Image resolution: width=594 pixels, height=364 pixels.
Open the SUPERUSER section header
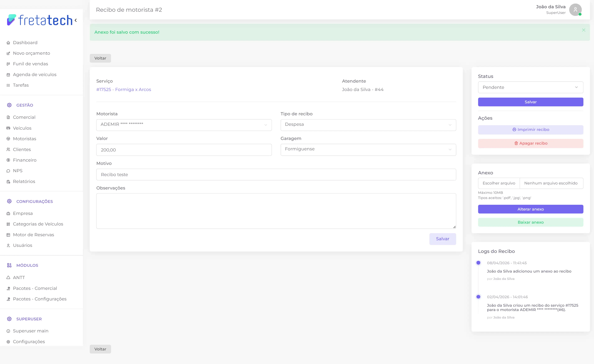tap(29, 319)
